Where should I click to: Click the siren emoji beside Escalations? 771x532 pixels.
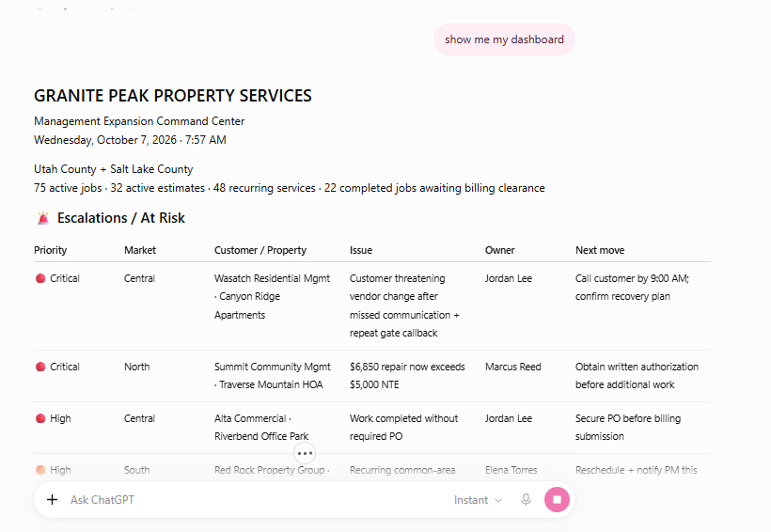(x=43, y=218)
